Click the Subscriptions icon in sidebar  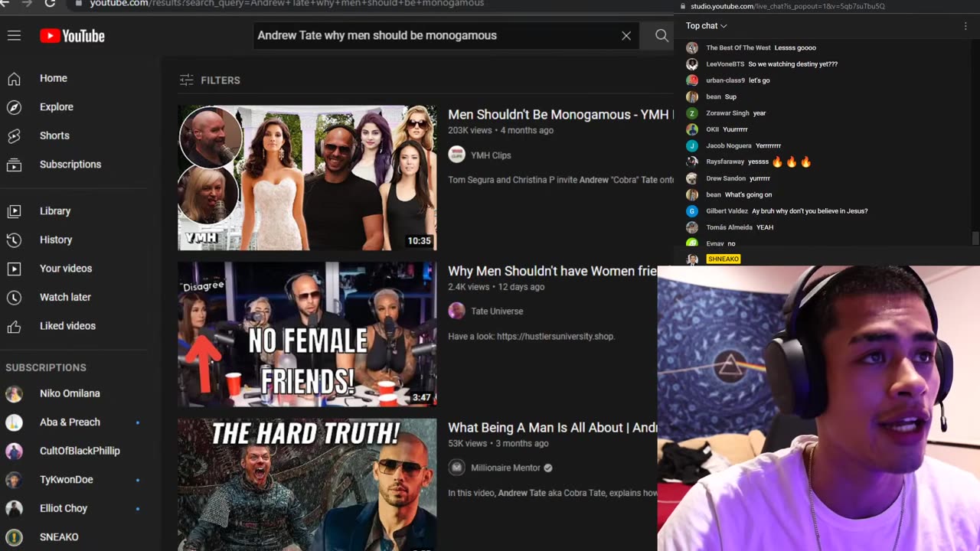(14, 165)
